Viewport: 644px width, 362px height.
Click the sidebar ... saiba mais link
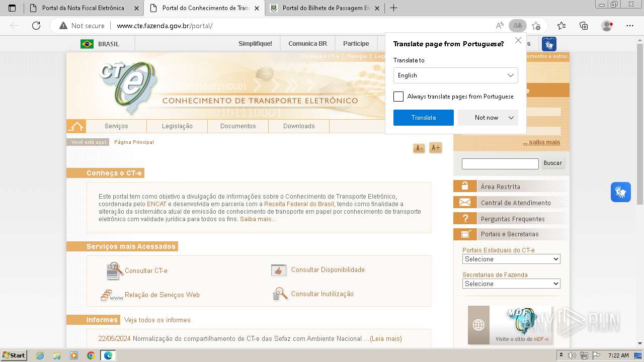point(541,142)
